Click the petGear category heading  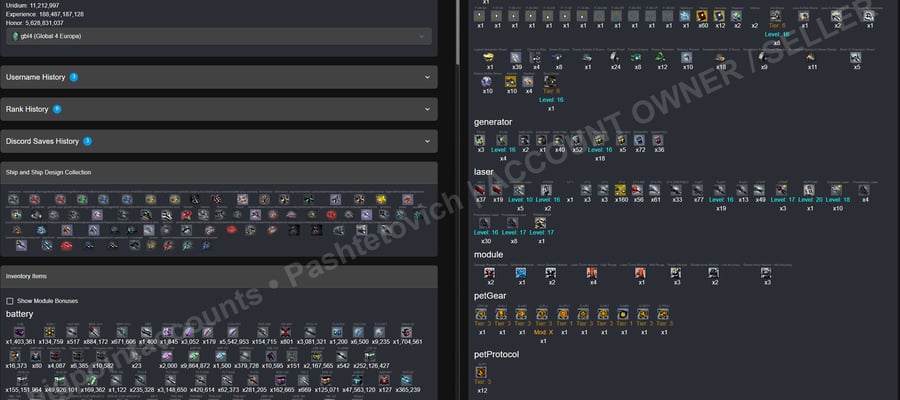coord(490,296)
